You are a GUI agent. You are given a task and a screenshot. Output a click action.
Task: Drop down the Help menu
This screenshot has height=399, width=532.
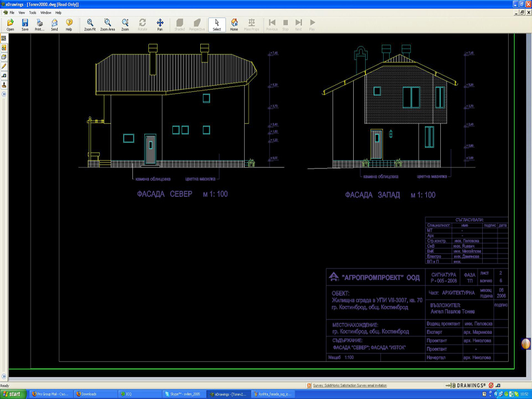point(59,13)
